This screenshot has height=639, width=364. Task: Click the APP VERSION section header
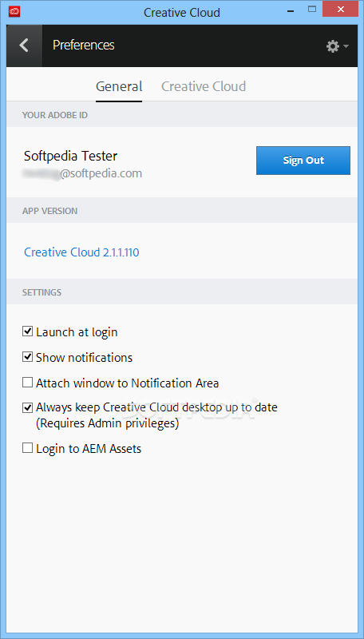[x=50, y=211]
